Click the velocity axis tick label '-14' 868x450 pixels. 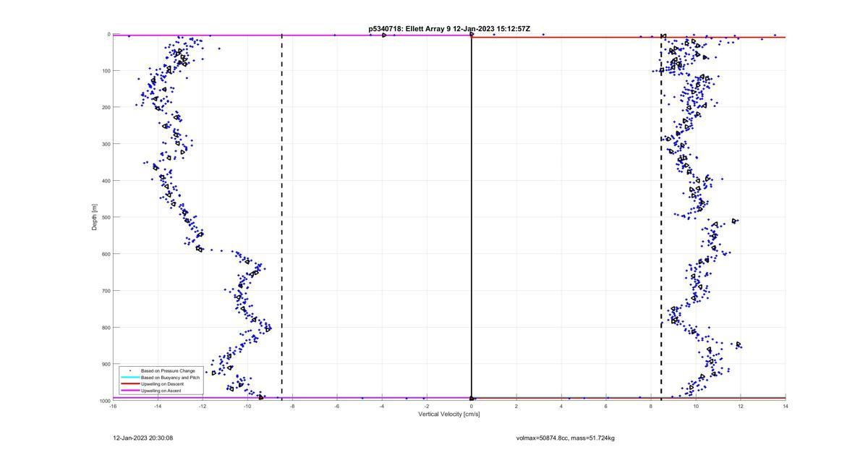point(158,407)
